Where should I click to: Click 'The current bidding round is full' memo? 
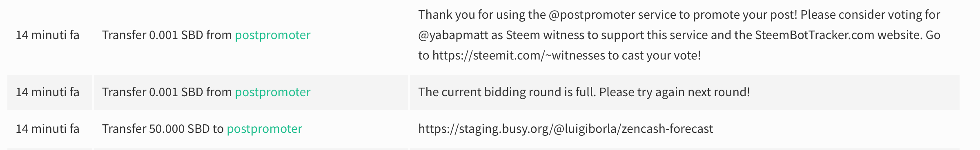tap(584, 92)
